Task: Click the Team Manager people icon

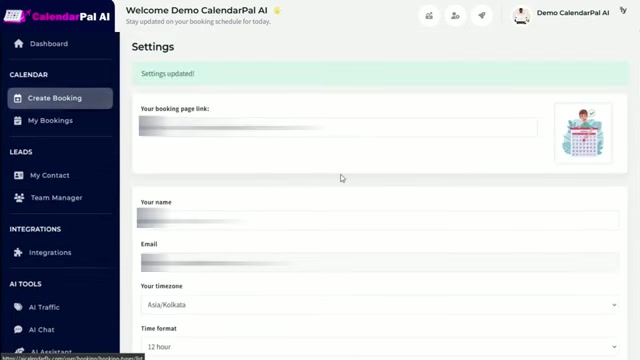Action: click(x=19, y=198)
